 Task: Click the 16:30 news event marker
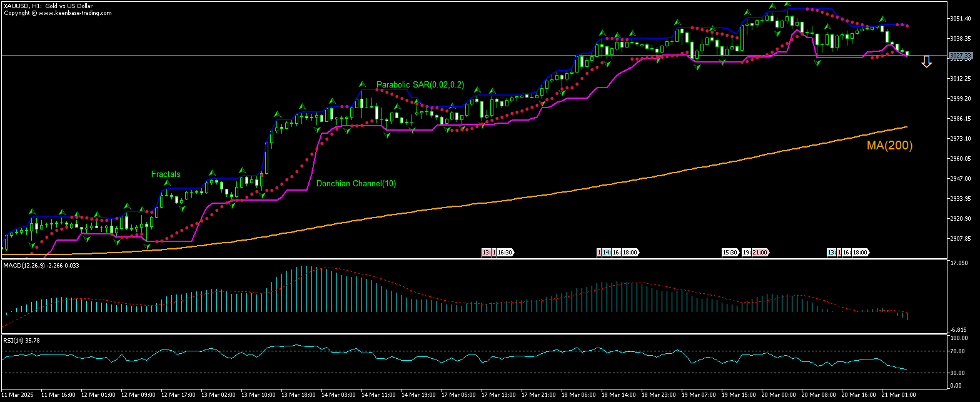[506, 253]
